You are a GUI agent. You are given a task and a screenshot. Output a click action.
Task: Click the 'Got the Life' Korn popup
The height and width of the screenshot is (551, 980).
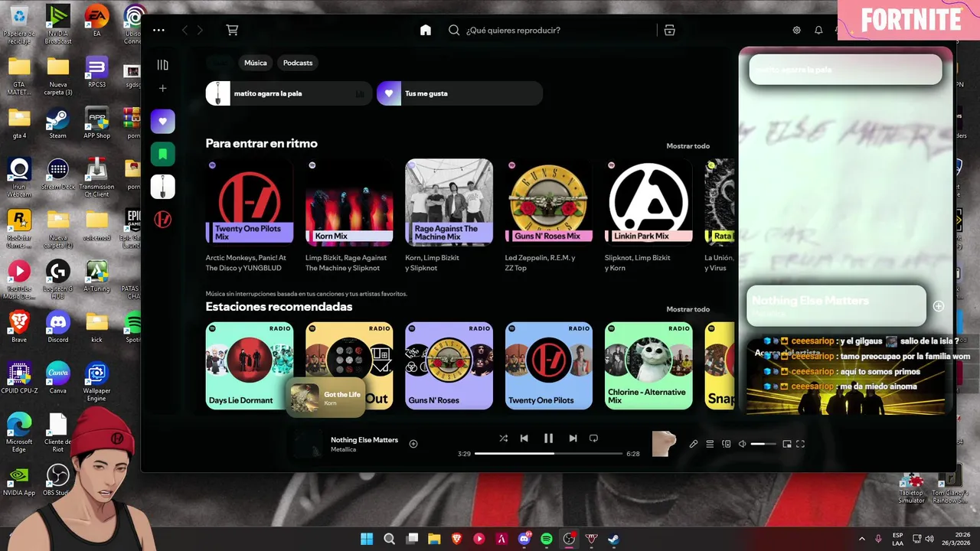326,398
